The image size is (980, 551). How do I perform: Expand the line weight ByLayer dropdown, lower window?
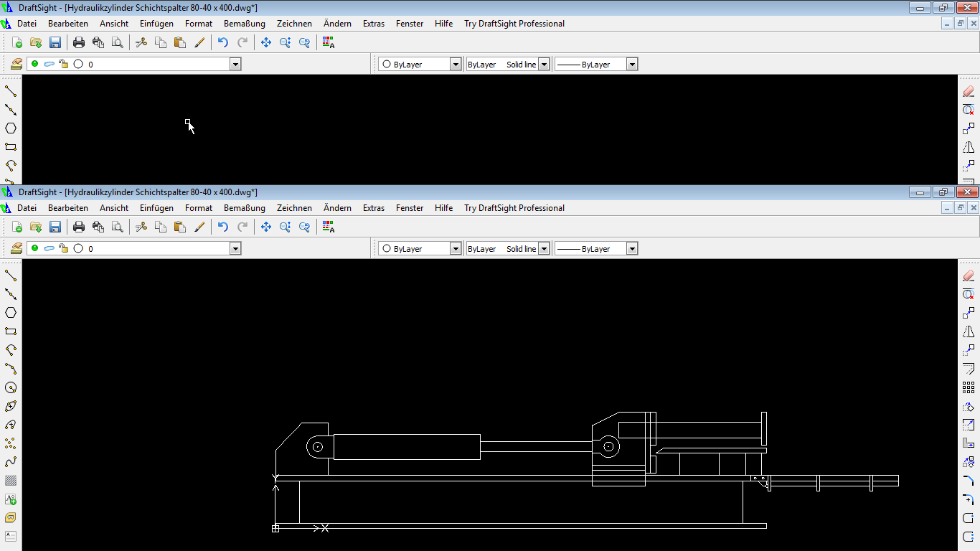(x=631, y=248)
